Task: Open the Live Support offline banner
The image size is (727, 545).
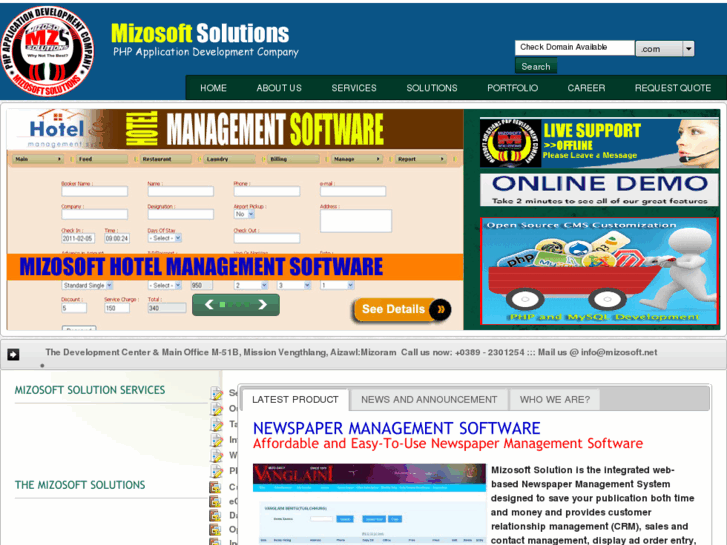Action: (599, 143)
